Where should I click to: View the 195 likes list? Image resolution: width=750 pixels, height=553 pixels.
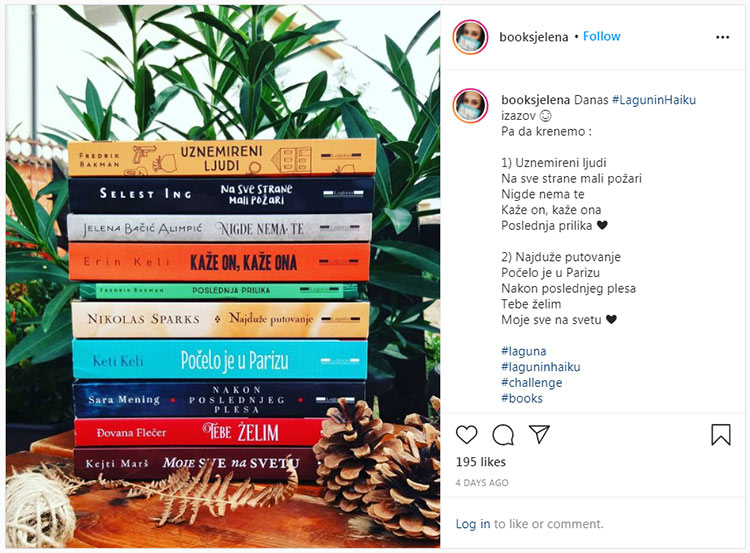tap(481, 462)
